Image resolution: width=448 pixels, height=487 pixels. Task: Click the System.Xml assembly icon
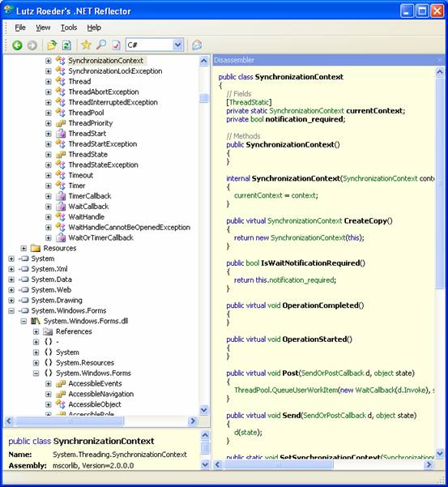pyautogui.click(x=23, y=269)
